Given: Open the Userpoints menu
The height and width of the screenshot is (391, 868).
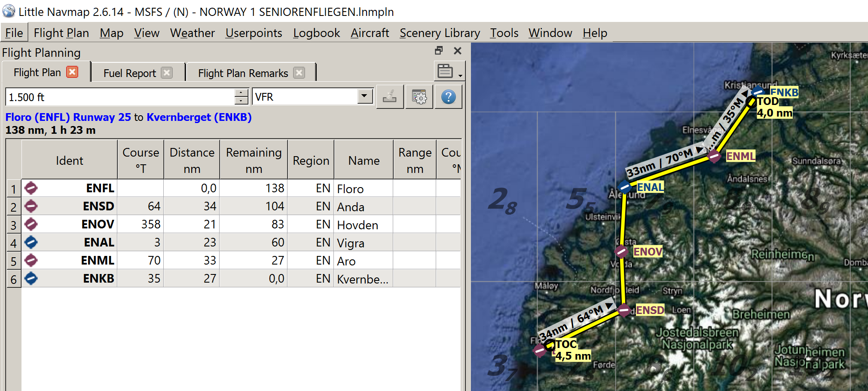Looking at the screenshot, I should tap(254, 33).
